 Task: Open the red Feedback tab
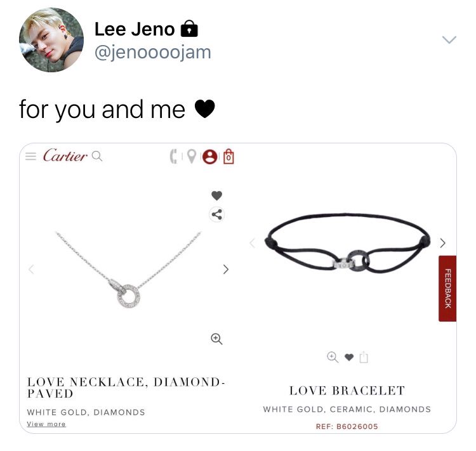point(447,289)
